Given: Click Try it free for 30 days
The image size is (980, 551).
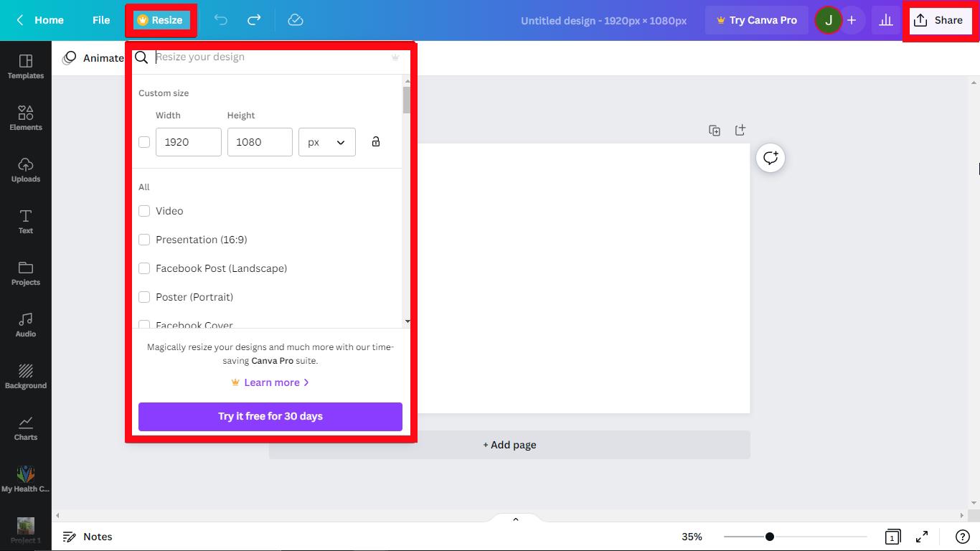Looking at the screenshot, I should 270,417.
